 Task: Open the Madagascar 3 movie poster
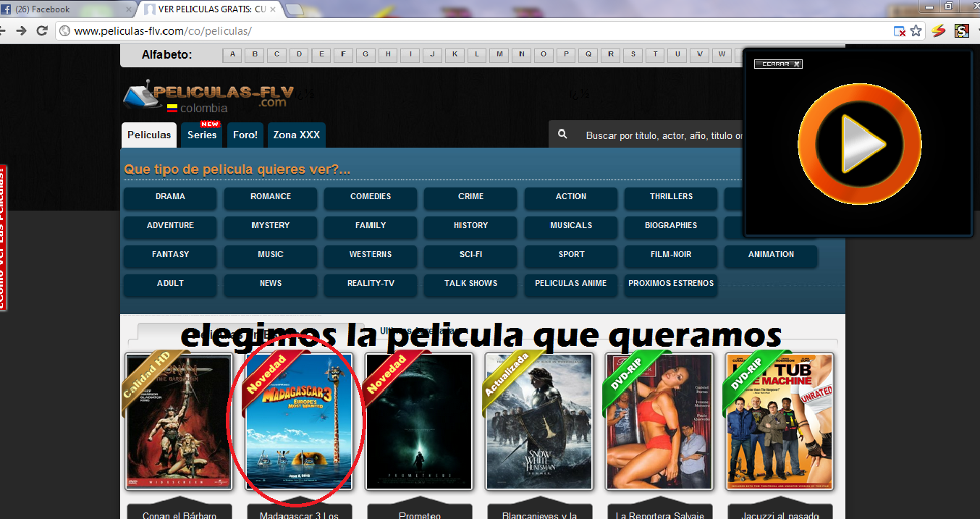[299, 421]
